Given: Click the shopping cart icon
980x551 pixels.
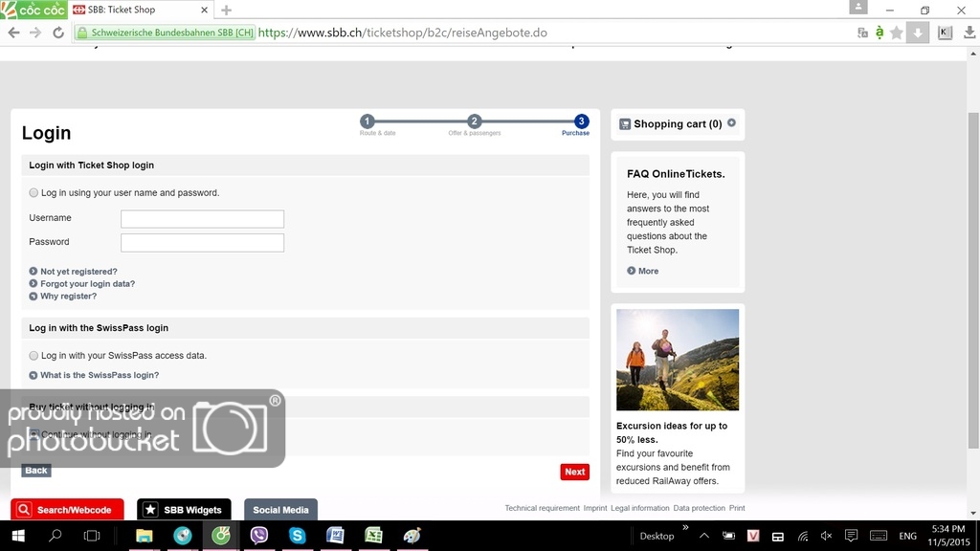Looking at the screenshot, I should pos(624,124).
